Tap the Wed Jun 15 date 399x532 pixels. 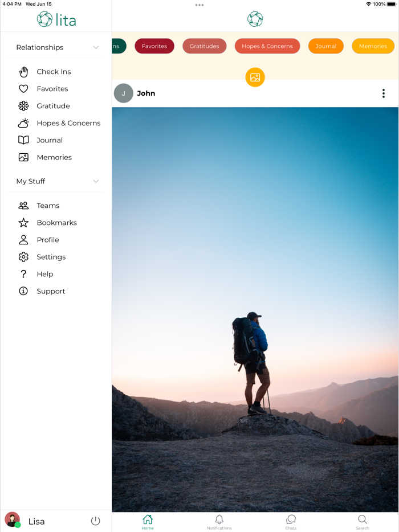pos(39,4)
